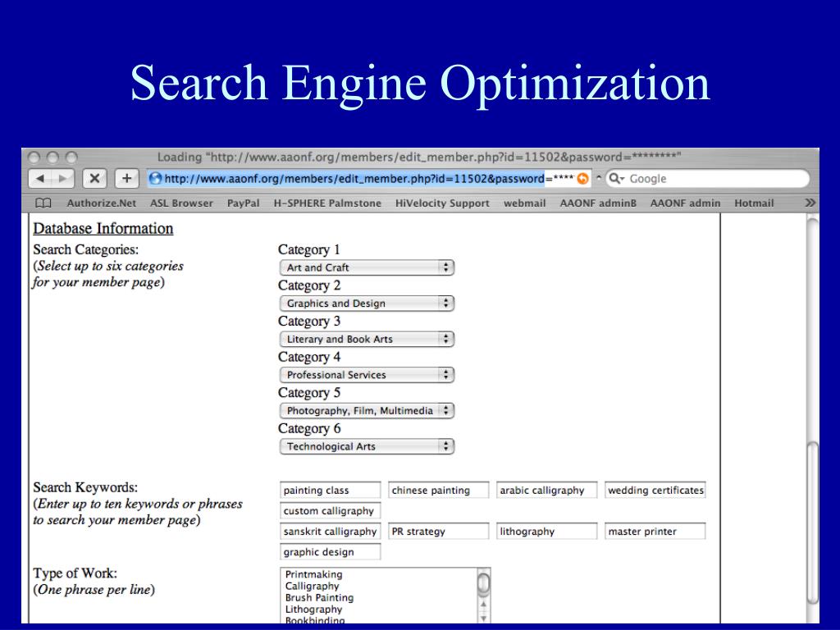Click the Type of Work textarea scrollbar thumb

tap(483, 584)
